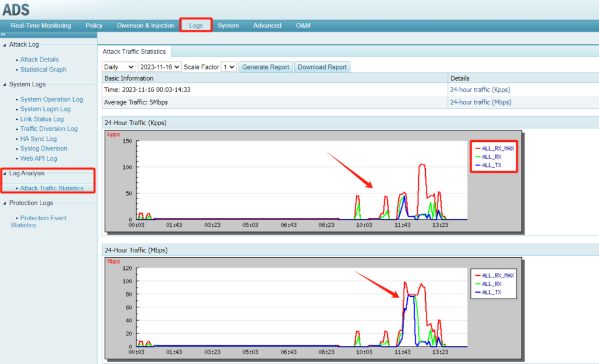
Task: Select the Attack Traffic Statistics tab
Action: pos(134,51)
